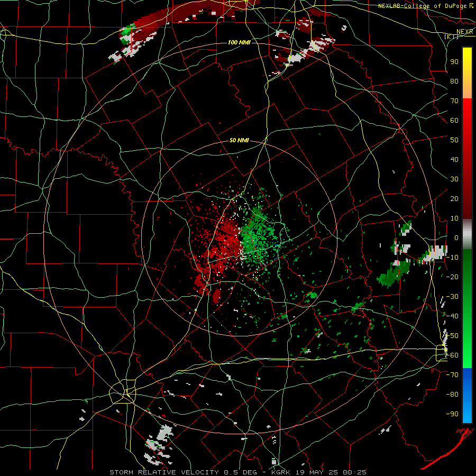Image resolution: width=476 pixels, height=476 pixels.
Task: Click the 80 value on the velocity scale
Action: pyautogui.click(x=454, y=81)
